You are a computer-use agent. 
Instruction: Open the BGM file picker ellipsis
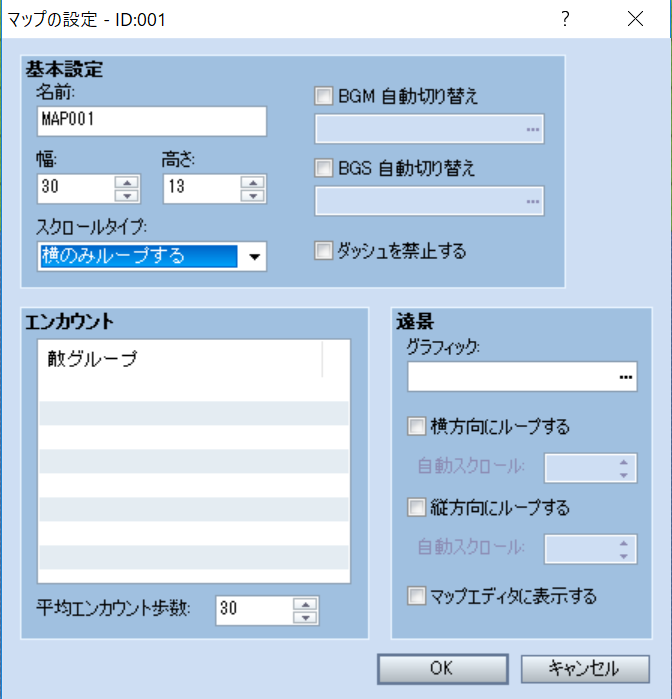click(532, 129)
